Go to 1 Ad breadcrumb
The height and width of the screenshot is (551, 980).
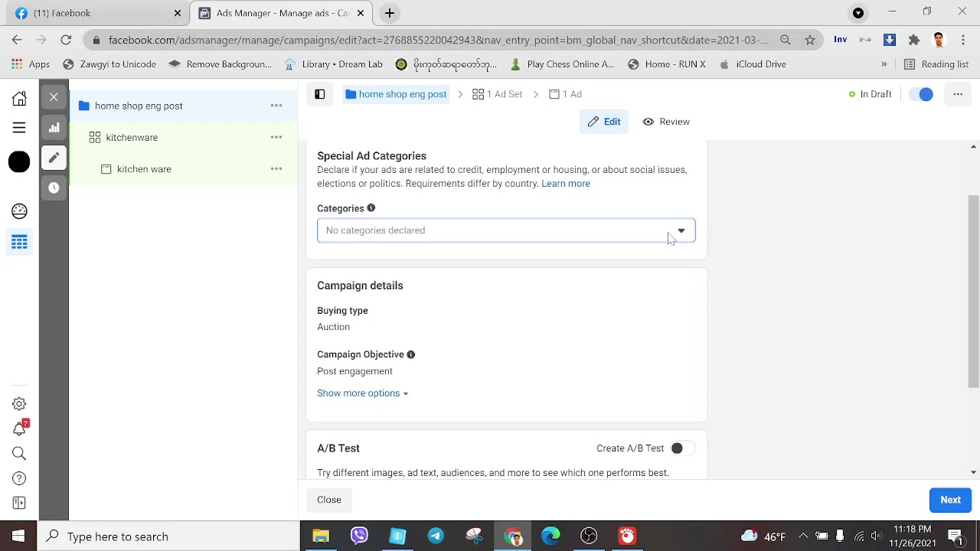(x=565, y=94)
